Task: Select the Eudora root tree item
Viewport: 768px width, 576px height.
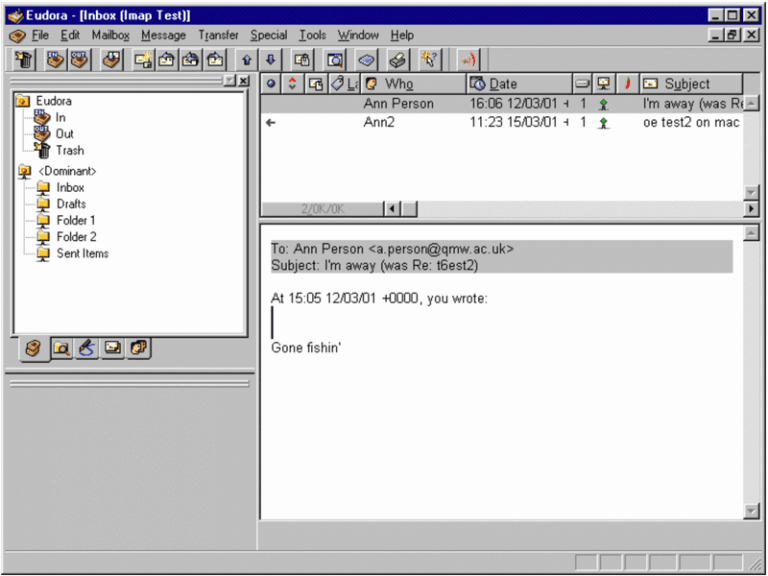Action: pos(53,101)
